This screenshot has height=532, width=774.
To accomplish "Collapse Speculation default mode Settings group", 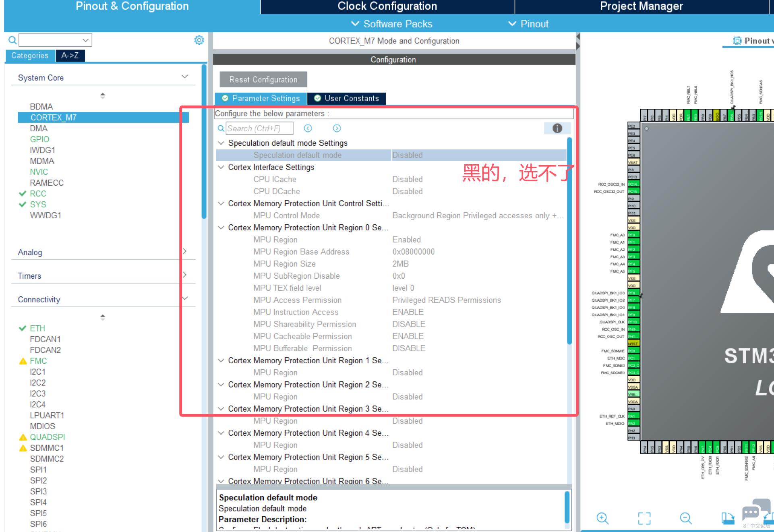I will pos(221,143).
